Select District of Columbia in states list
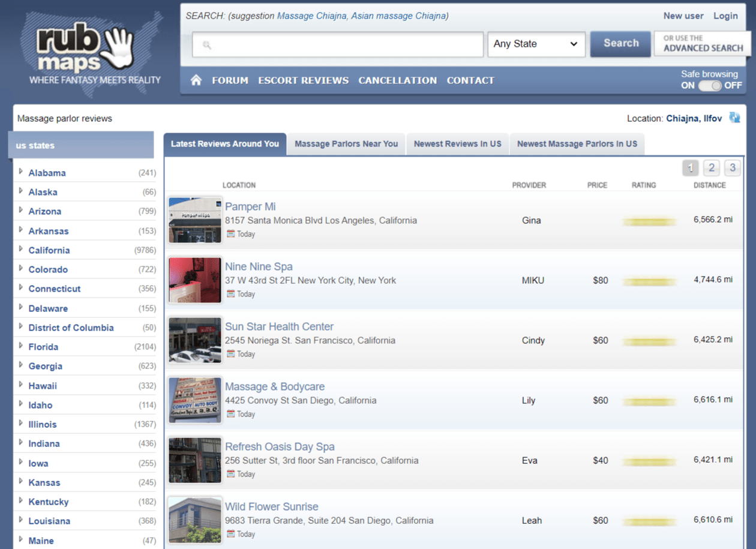 coord(71,328)
